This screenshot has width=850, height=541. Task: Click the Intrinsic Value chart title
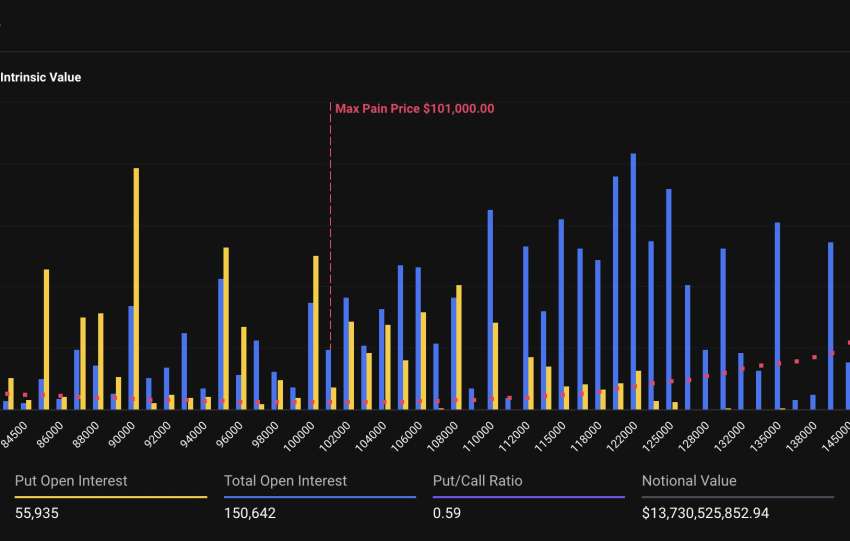click(41, 77)
